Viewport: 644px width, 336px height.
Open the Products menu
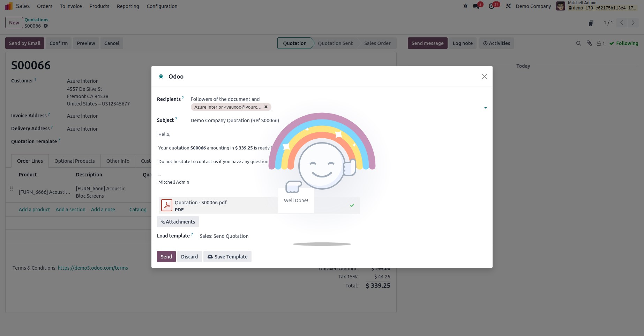tap(99, 6)
